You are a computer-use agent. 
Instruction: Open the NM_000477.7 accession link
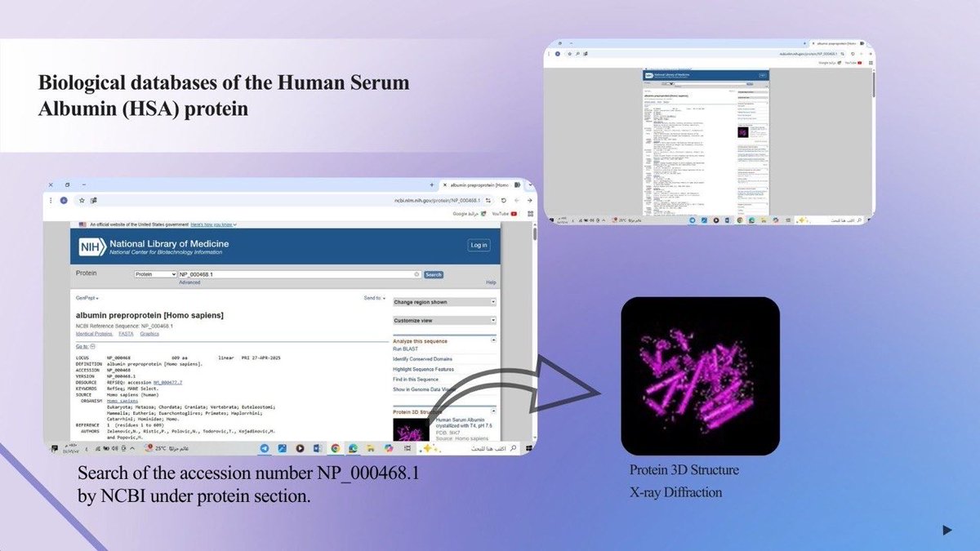tap(167, 382)
